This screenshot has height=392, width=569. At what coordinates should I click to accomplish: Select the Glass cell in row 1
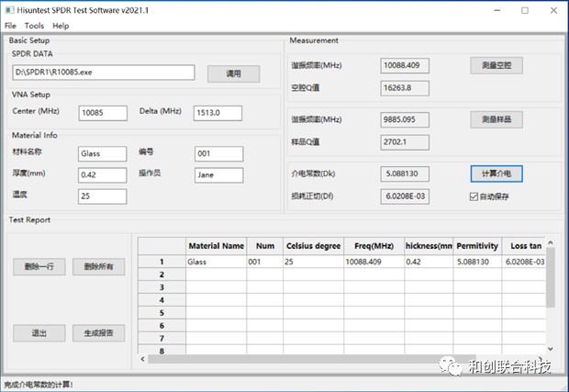(217, 262)
